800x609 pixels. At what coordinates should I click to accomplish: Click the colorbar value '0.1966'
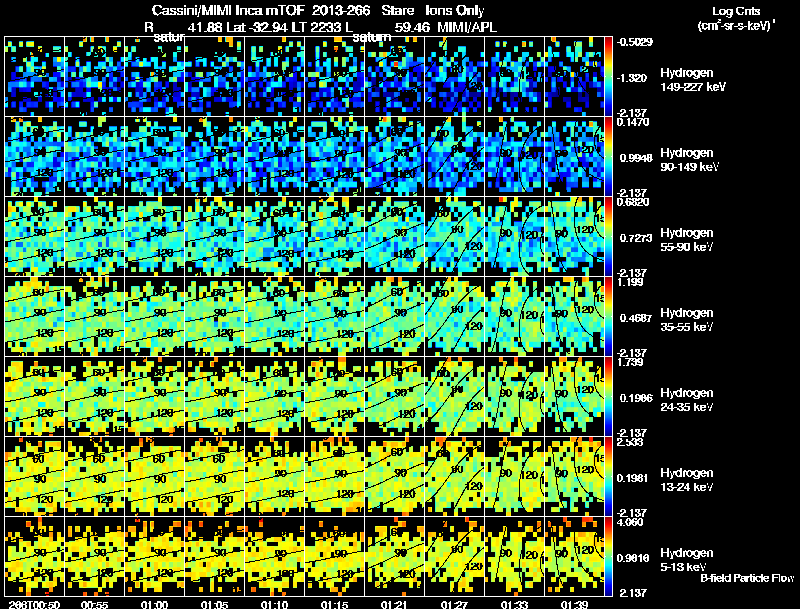[636, 398]
